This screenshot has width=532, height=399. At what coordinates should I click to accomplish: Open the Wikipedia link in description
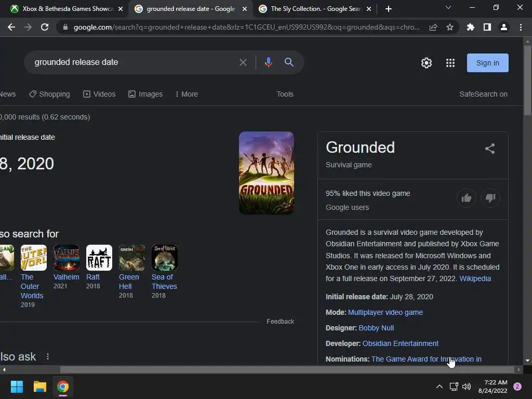[475, 278]
